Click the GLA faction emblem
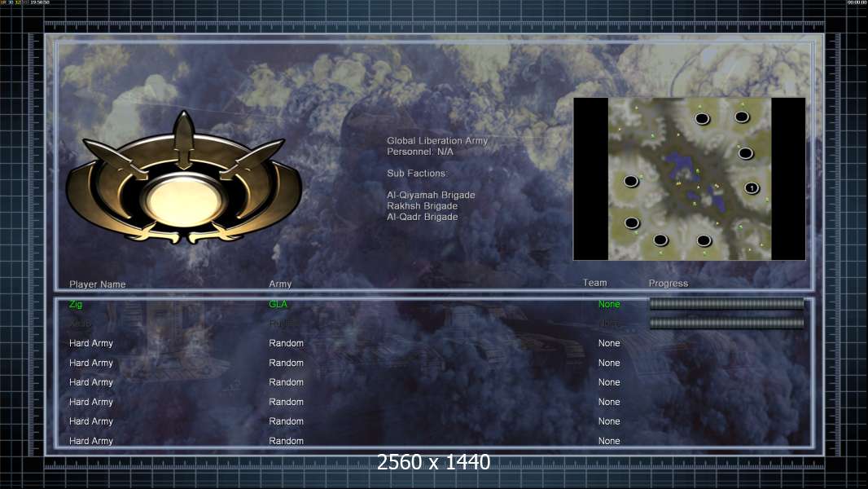The image size is (868, 489). (x=184, y=177)
